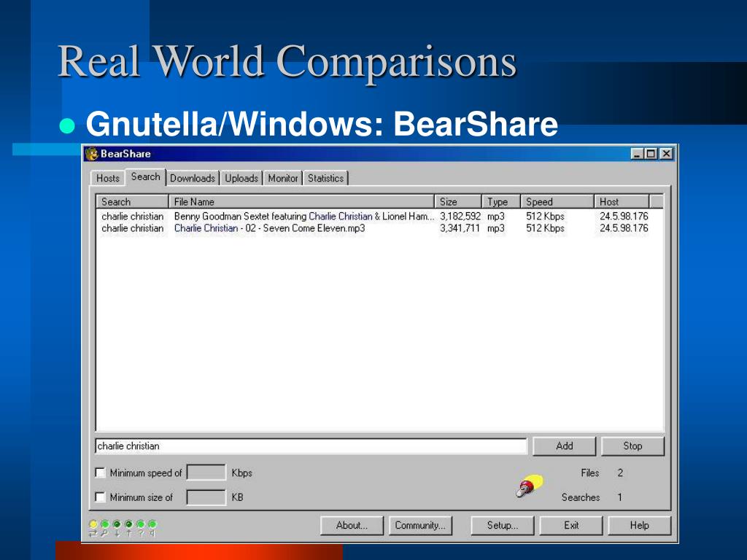Click the yellow connection status light
This screenshot has width=747, height=560.
pyautogui.click(x=93, y=524)
